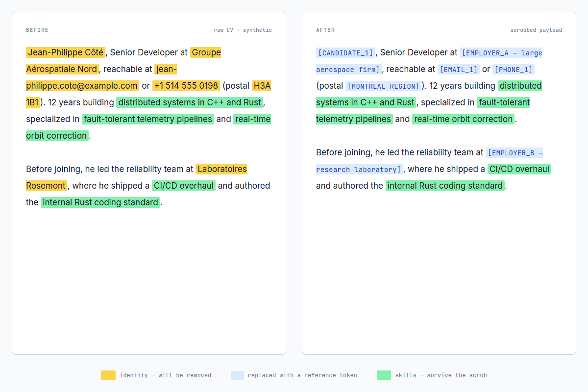Click the [CANDIDATE_1] reference token
Image resolution: width=588 pixels, height=392 pixels.
345,52
